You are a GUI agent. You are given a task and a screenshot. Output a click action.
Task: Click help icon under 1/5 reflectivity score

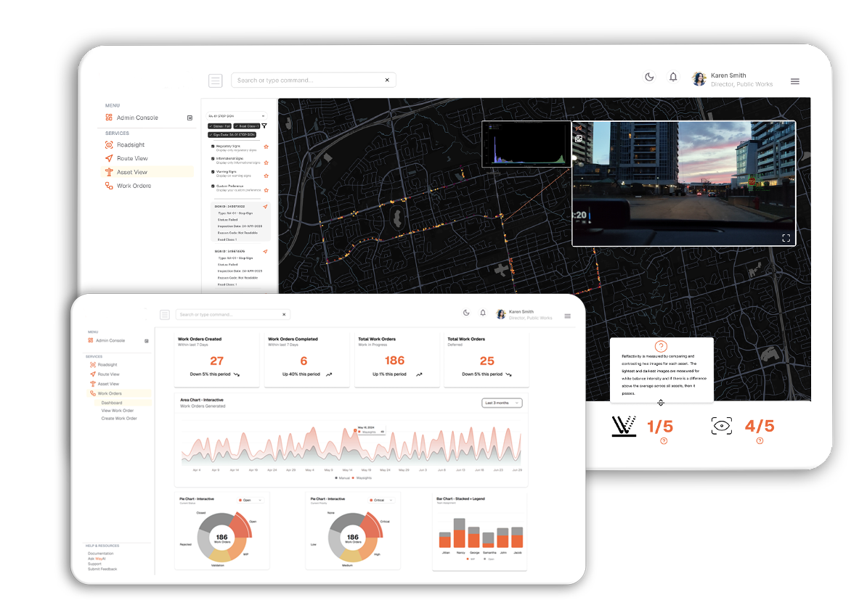(x=664, y=441)
